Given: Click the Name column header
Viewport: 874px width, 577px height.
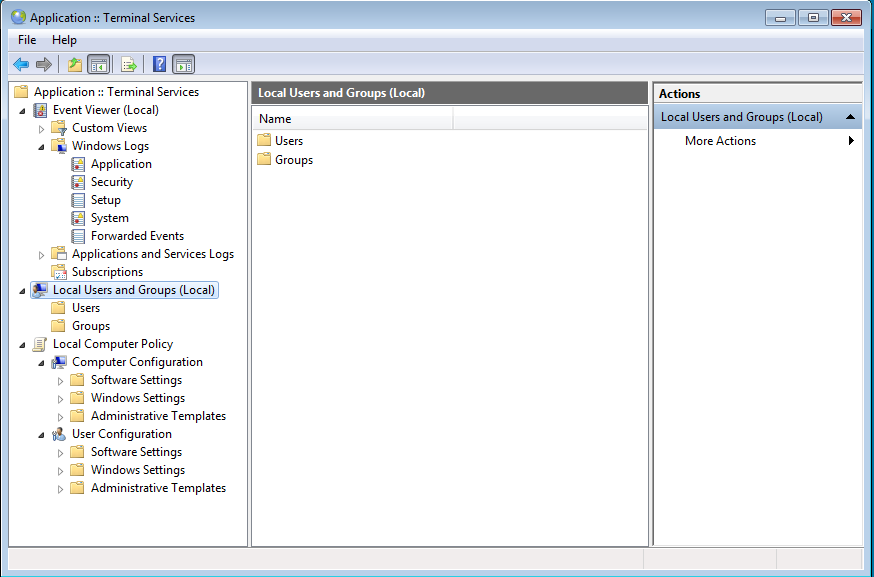Looking at the screenshot, I should tap(352, 119).
